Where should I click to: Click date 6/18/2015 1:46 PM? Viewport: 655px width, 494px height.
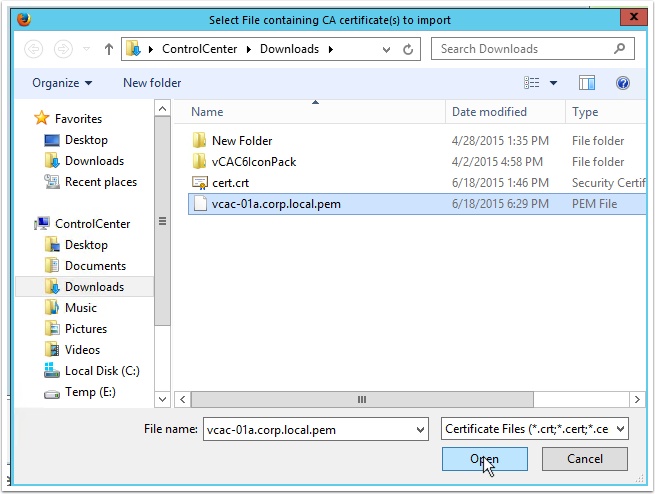(500, 183)
